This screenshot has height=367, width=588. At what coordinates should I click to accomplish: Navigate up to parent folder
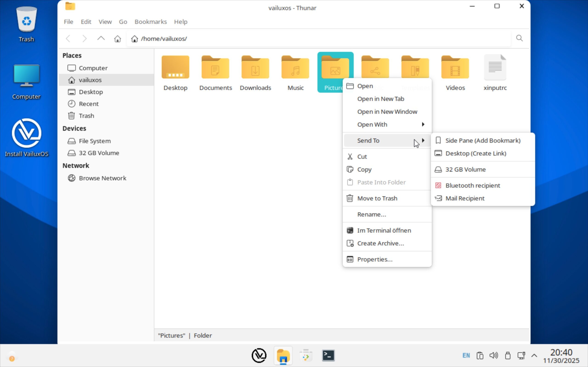coord(101,39)
